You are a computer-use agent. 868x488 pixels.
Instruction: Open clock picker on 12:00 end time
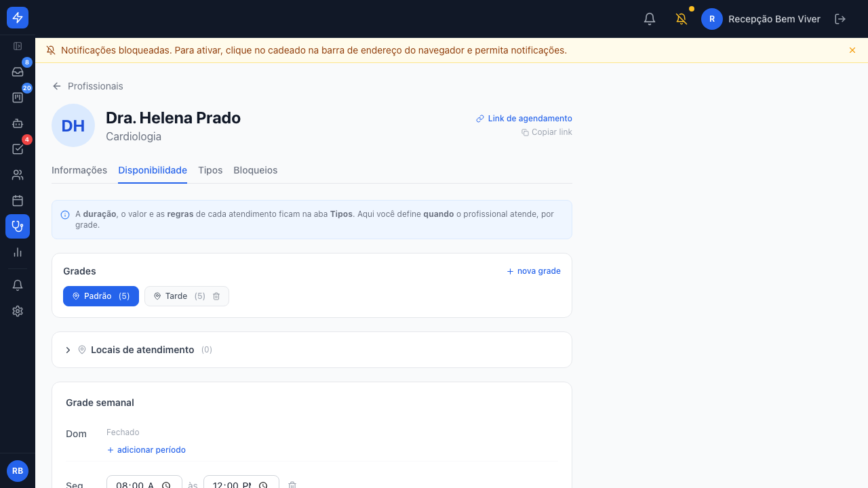[263, 485]
